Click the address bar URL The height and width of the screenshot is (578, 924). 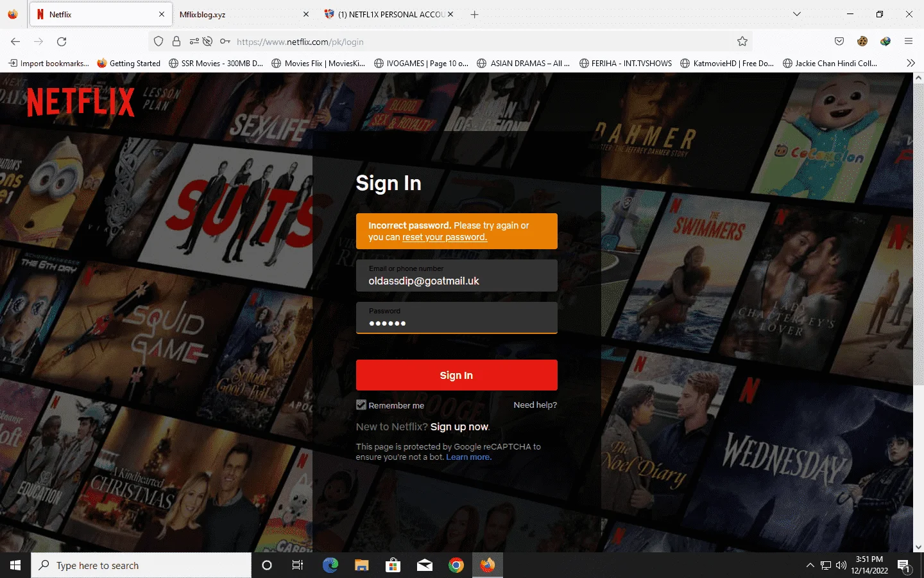pyautogui.click(x=300, y=42)
